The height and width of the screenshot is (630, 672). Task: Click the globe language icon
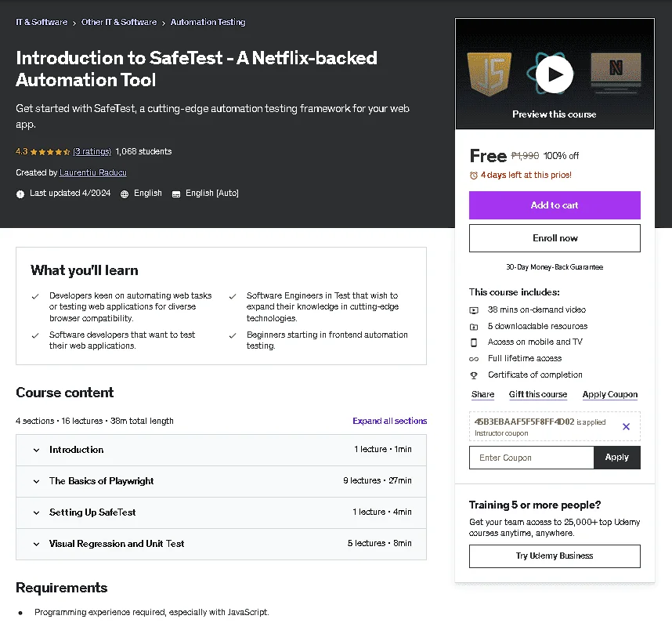coord(125,194)
